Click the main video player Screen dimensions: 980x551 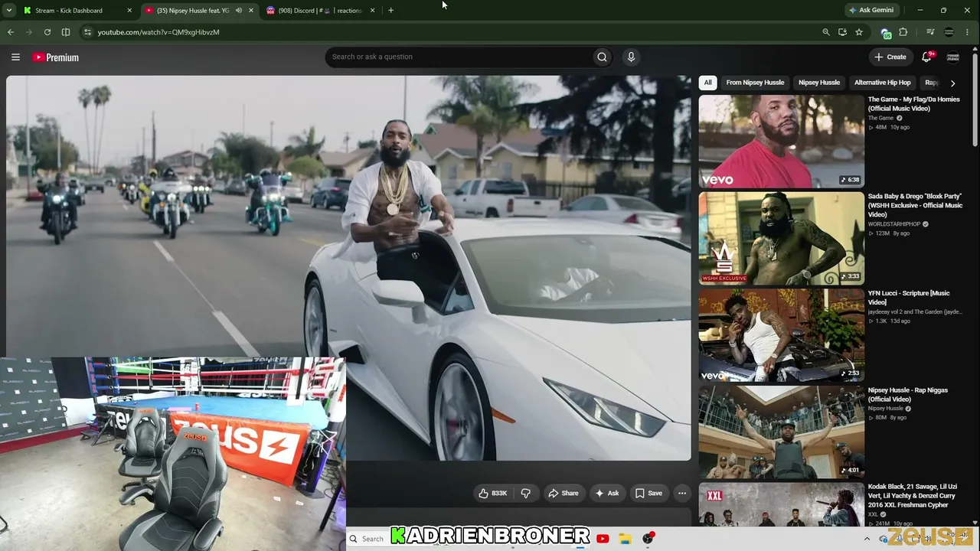[348, 268]
